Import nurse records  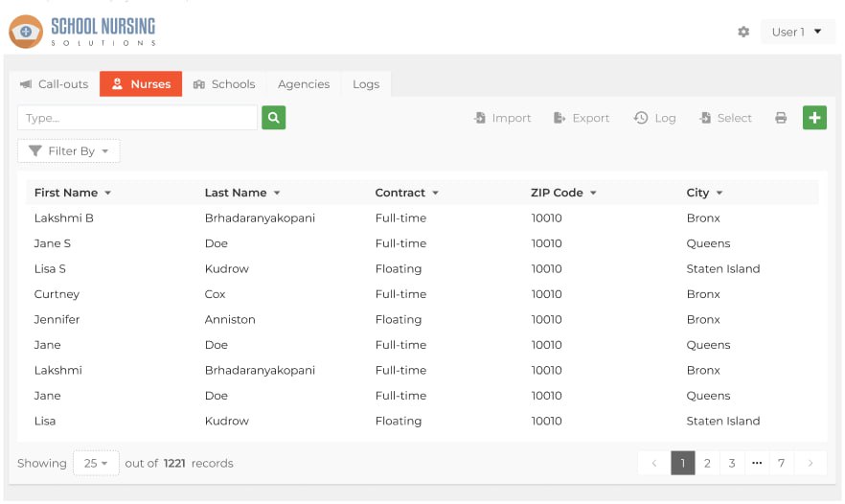(x=503, y=118)
